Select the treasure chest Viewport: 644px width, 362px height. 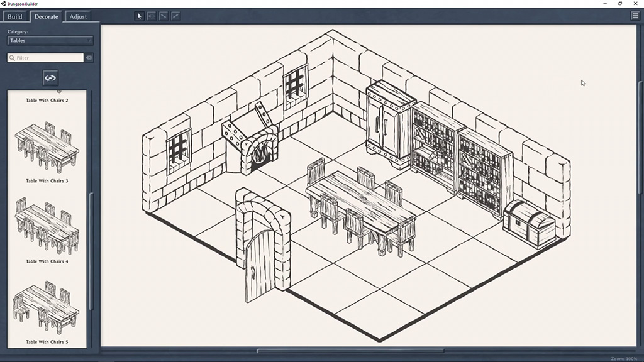(x=530, y=224)
